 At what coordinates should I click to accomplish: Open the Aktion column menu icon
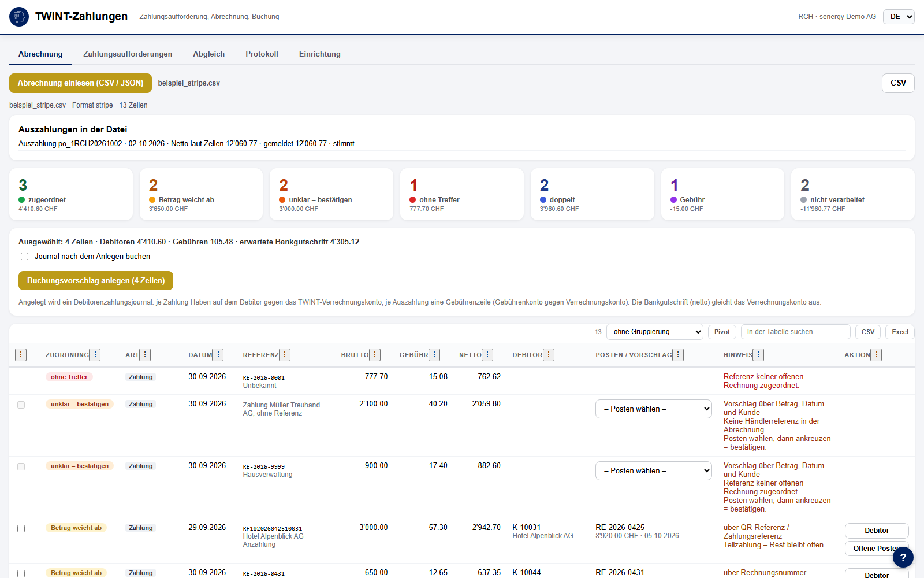click(x=876, y=355)
